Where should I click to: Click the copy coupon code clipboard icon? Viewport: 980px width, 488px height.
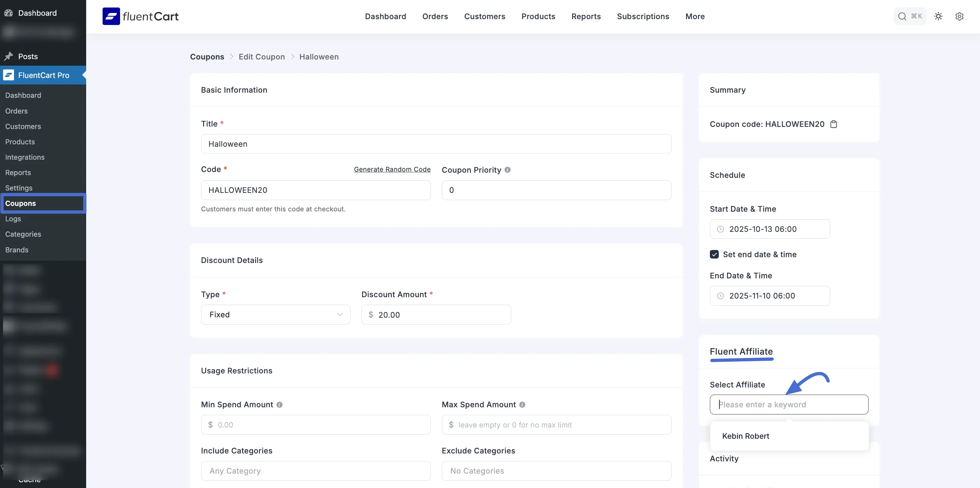(834, 124)
